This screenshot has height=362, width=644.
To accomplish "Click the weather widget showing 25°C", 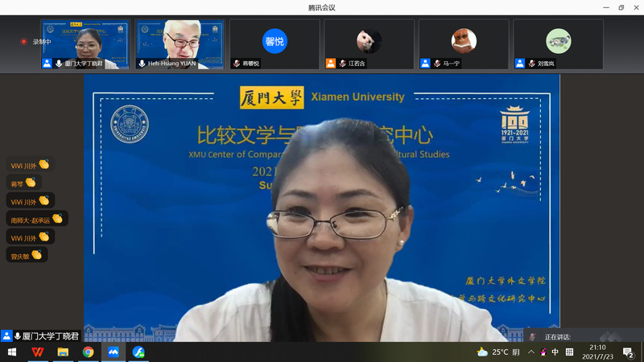I will click(x=499, y=352).
